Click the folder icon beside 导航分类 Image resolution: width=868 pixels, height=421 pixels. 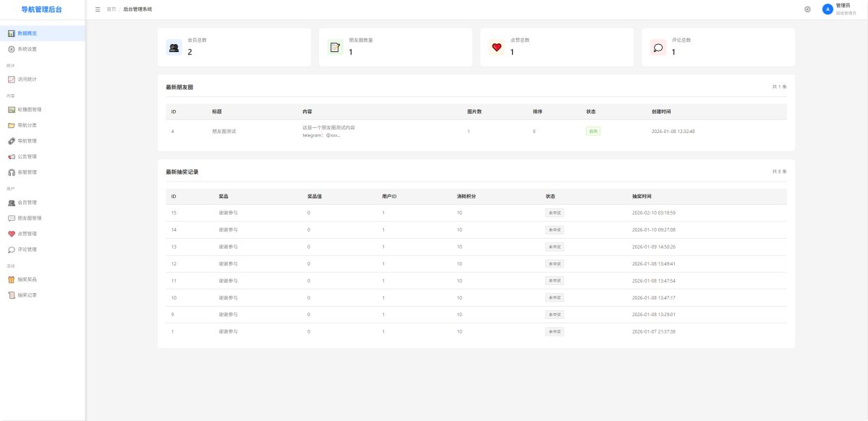coord(12,125)
